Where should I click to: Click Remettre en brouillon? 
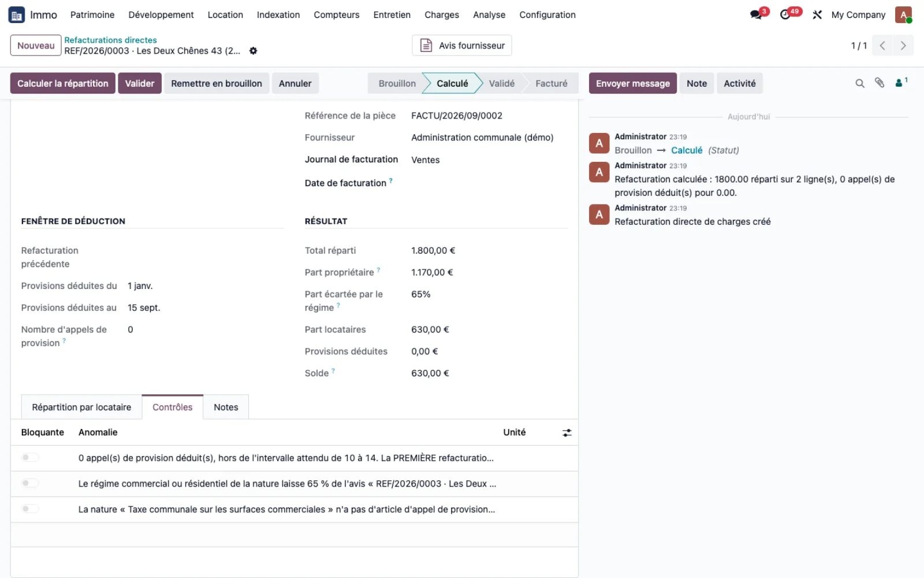pos(217,83)
